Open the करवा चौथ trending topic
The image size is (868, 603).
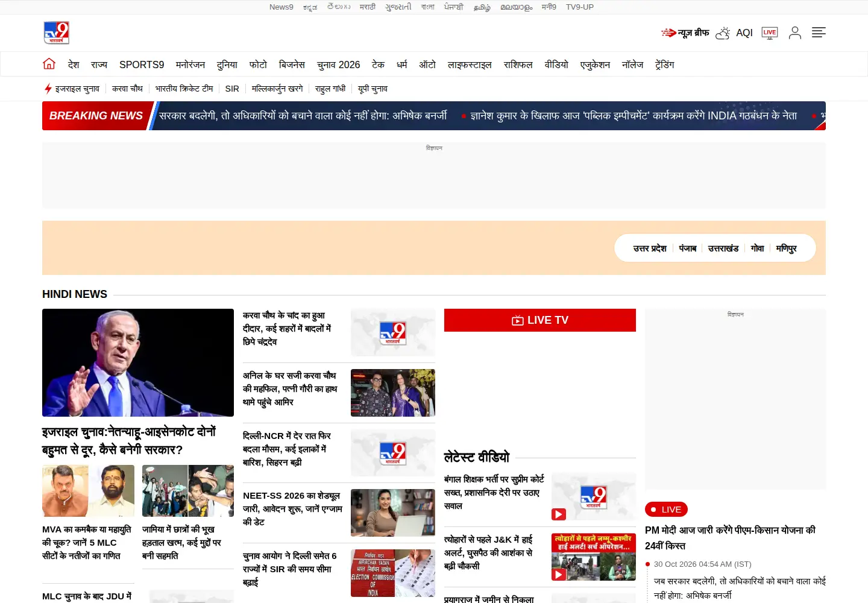tap(127, 89)
